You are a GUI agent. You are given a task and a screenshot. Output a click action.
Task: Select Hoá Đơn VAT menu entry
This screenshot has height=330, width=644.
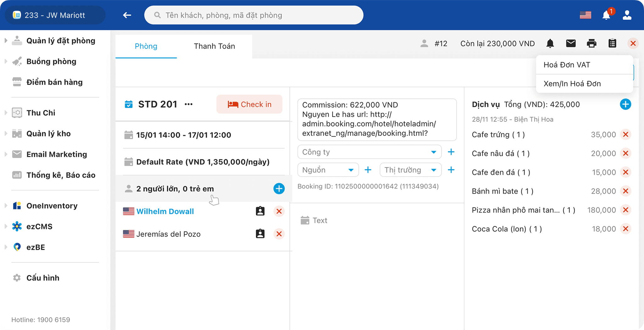point(584,65)
